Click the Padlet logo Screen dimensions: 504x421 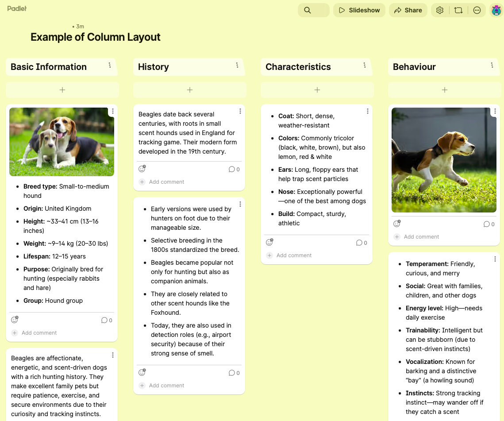point(17,8)
